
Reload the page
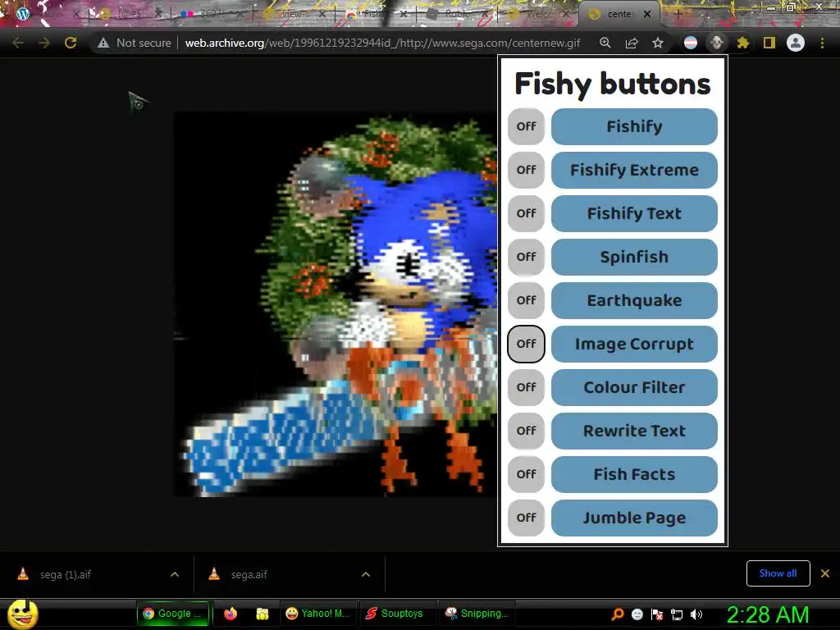pyautogui.click(x=71, y=43)
